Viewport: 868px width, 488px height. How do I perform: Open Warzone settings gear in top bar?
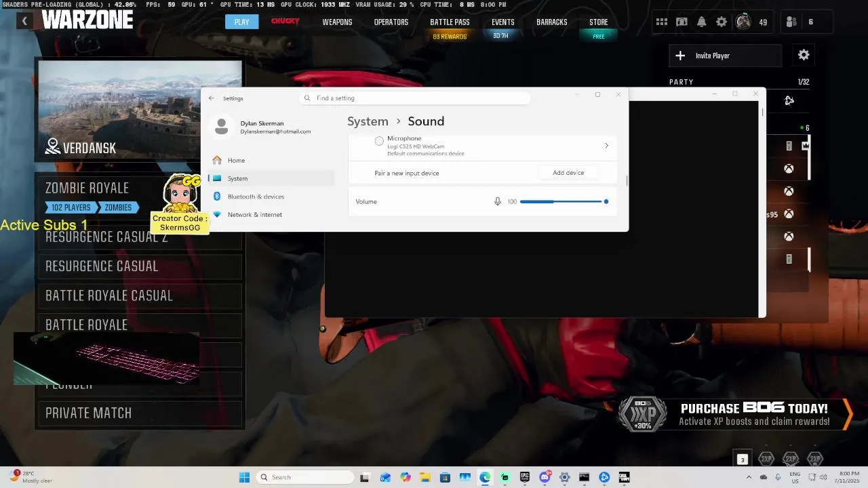point(722,22)
